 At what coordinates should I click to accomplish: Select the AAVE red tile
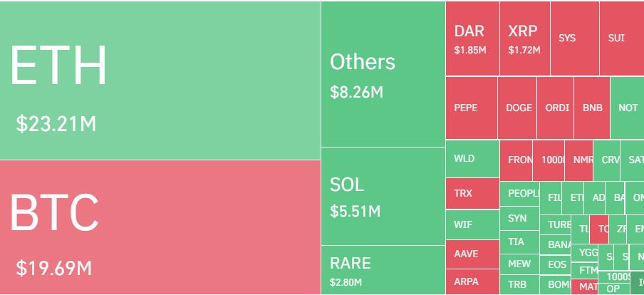[x=472, y=254]
